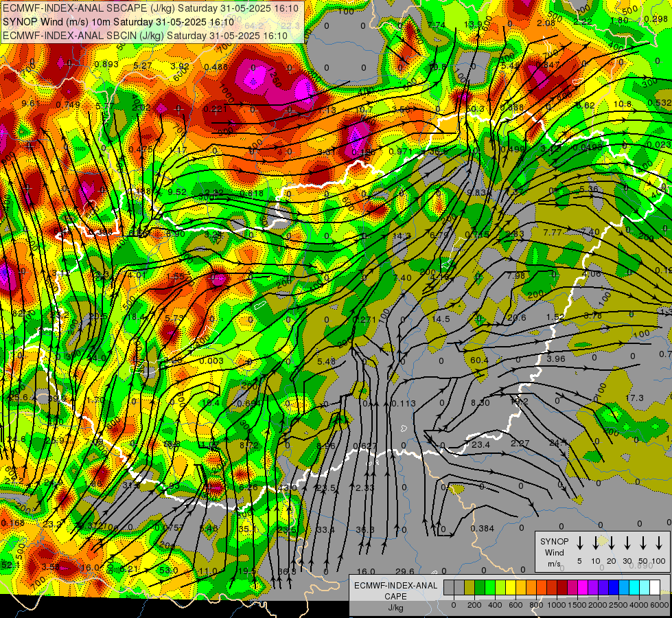This screenshot has width=672, height=618.
Task: Click the '0.113' value on the map
Action: point(404,403)
